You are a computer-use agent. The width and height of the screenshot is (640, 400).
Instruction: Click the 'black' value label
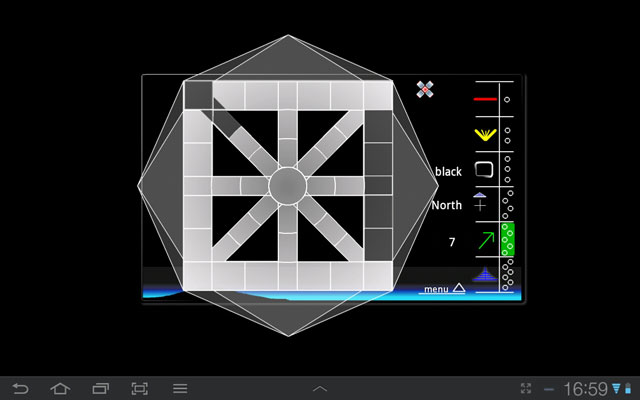(448, 172)
